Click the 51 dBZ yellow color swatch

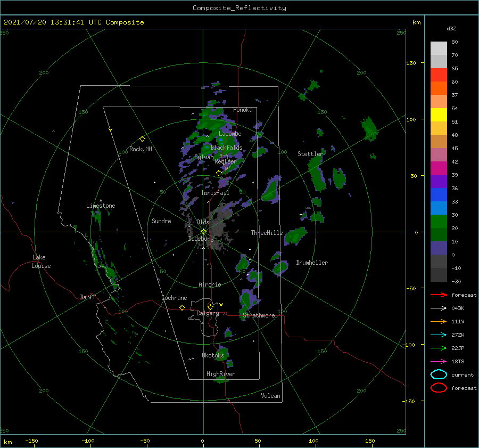(x=439, y=115)
